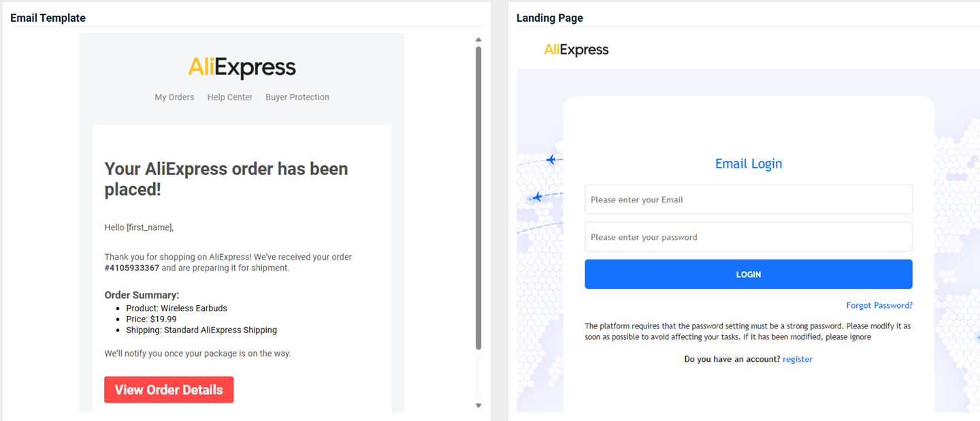
Task: Focus the 'Please enter your Email' field
Action: 748,200
